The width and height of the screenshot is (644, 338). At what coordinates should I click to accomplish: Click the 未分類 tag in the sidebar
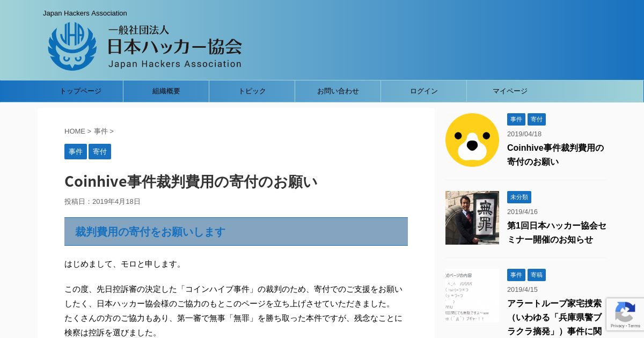tap(519, 197)
